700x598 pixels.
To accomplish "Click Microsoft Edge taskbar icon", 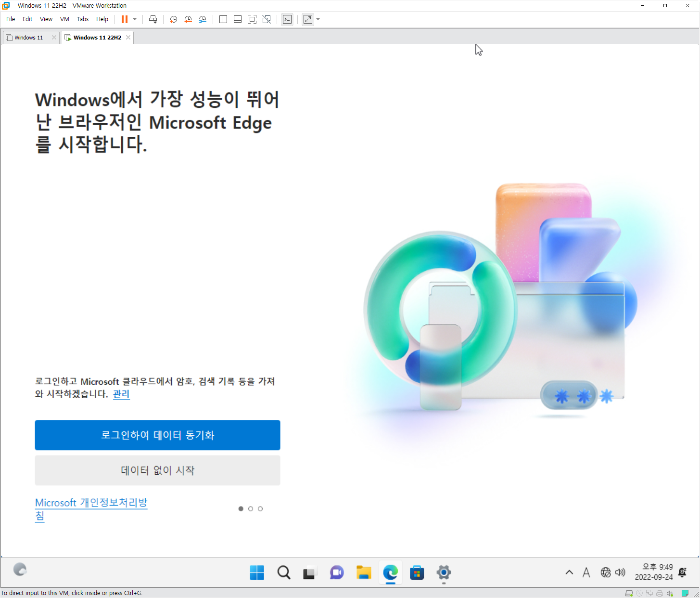I will click(390, 573).
